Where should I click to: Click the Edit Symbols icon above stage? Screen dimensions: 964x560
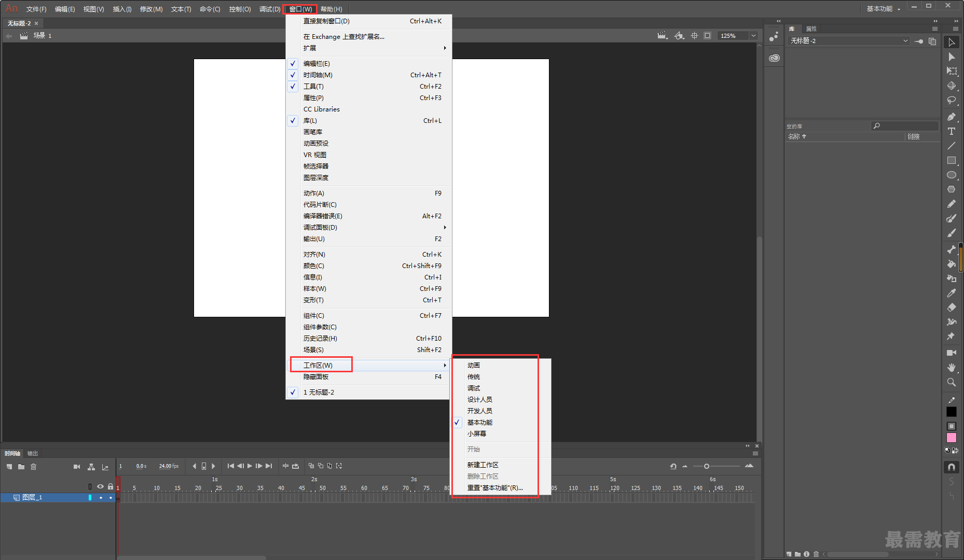pos(679,36)
